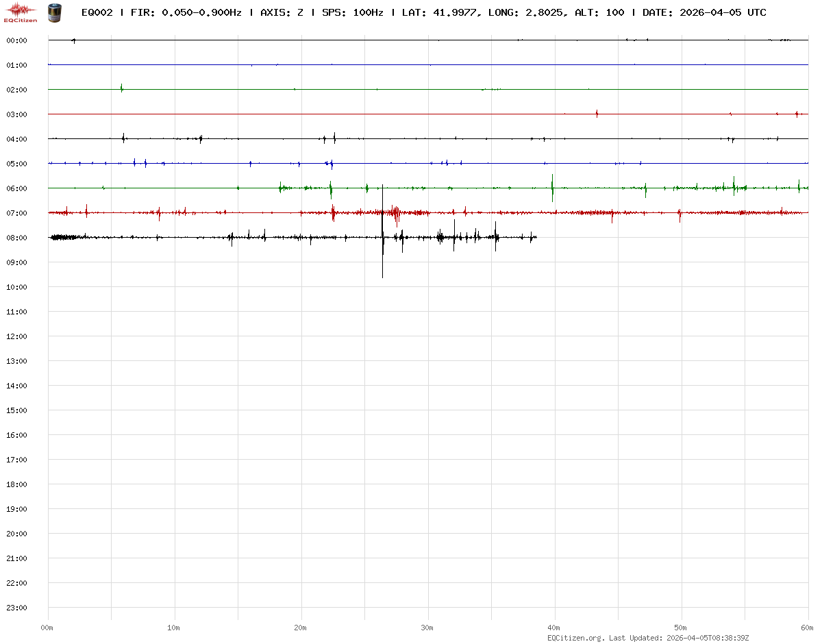The image size is (822, 644).
Task: Select the 00:00 hour label
Action: pyautogui.click(x=16, y=40)
